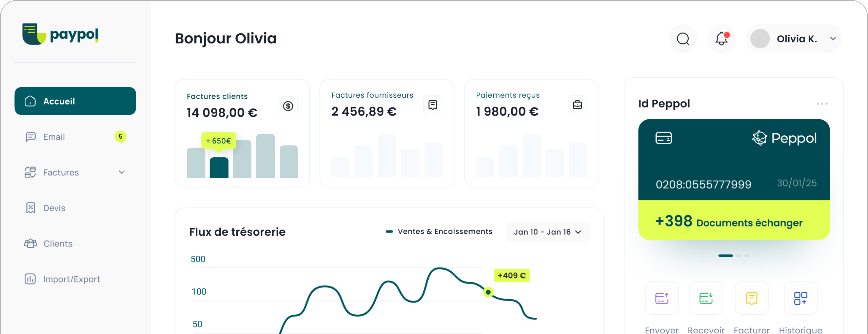Open the Id Peppol three-dot menu
The height and width of the screenshot is (334, 868).
822,104
